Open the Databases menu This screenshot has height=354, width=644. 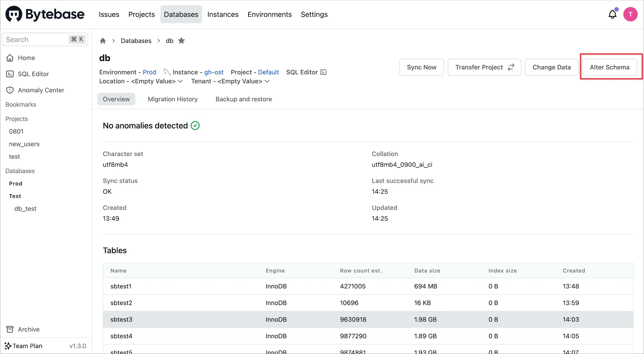181,14
